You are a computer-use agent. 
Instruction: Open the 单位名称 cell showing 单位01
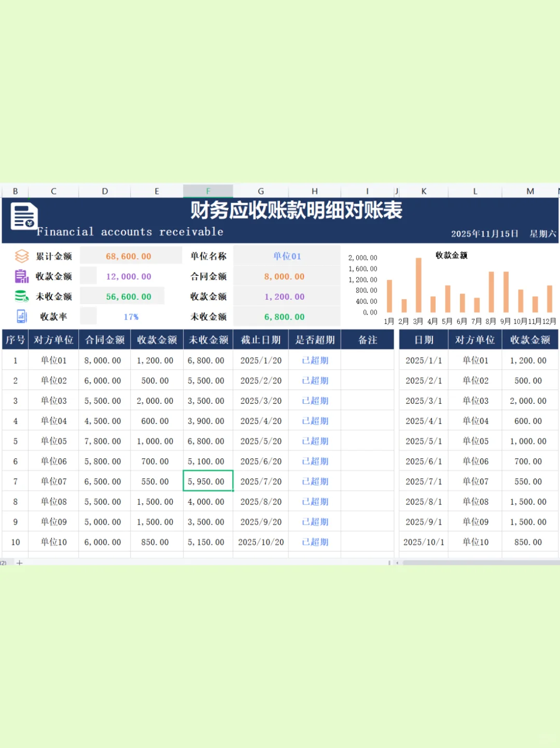tap(287, 256)
